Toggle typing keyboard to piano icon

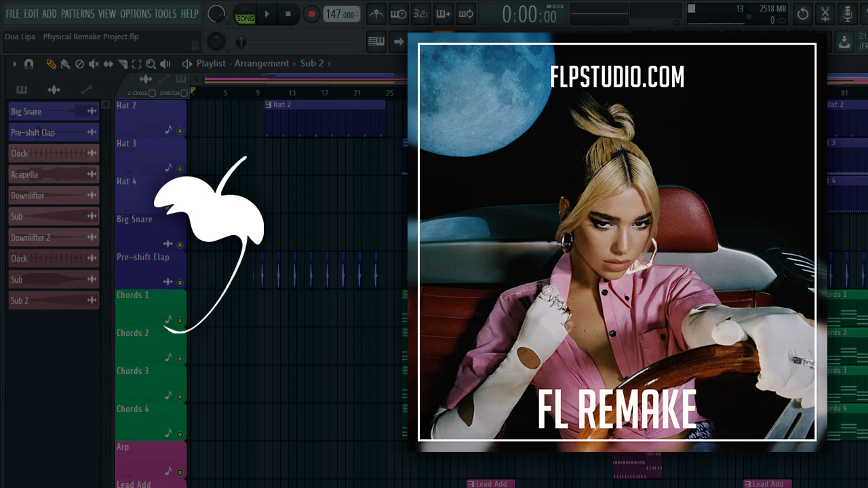(x=376, y=42)
